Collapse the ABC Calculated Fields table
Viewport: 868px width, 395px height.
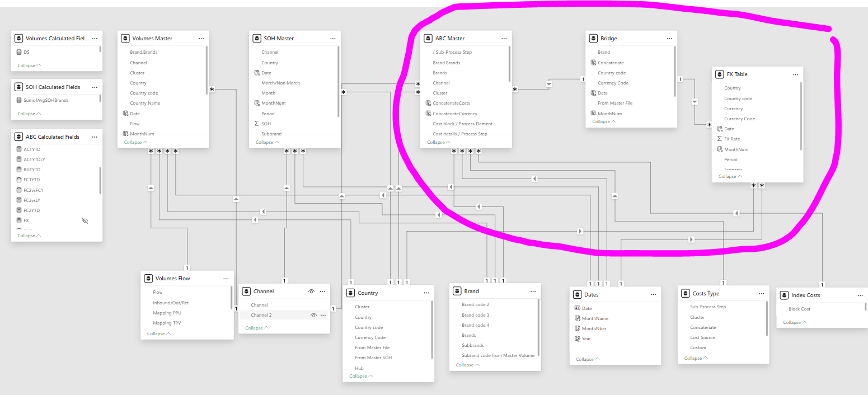29,236
